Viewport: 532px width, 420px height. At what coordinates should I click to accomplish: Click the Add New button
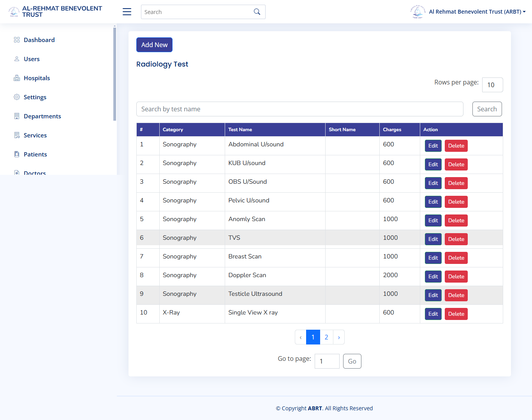(x=154, y=44)
